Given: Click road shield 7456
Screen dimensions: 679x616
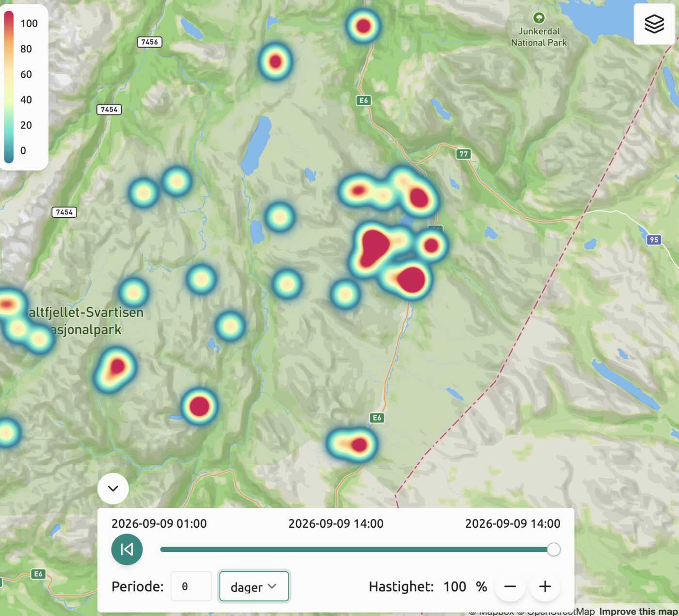Looking at the screenshot, I should [x=149, y=42].
